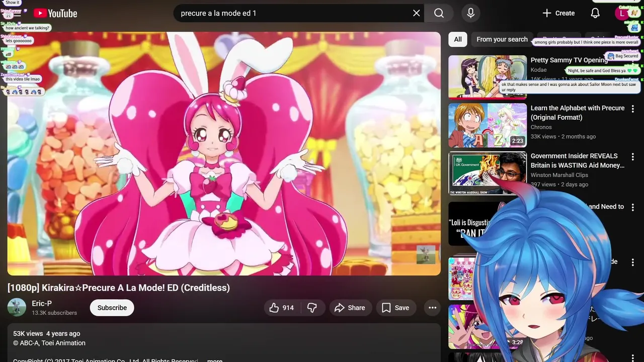Click the video player frame

(x=224, y=153)
